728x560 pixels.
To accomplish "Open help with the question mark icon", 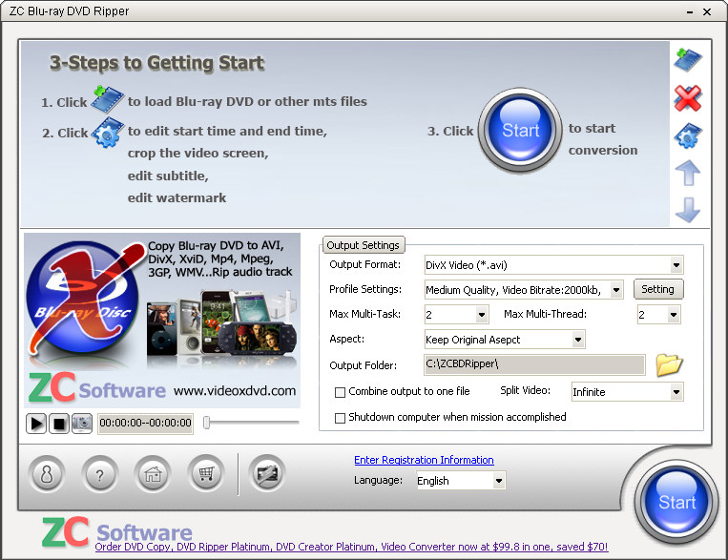I will click(99, 474).
